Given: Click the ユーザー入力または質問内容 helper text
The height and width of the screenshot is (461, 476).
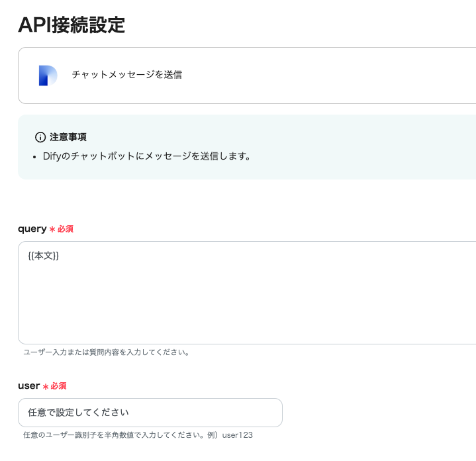Looking at the screenshot, I should click(107, 352).
